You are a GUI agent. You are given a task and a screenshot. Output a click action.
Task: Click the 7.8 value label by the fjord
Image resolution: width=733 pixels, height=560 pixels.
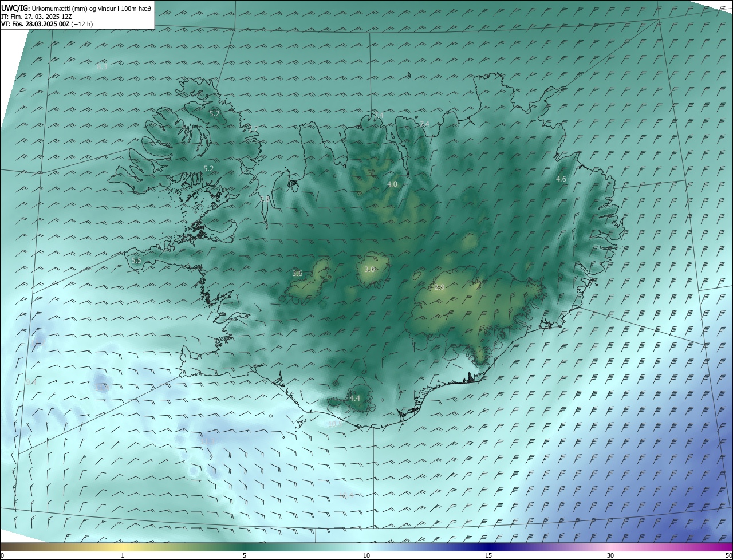tap(265, 199)
